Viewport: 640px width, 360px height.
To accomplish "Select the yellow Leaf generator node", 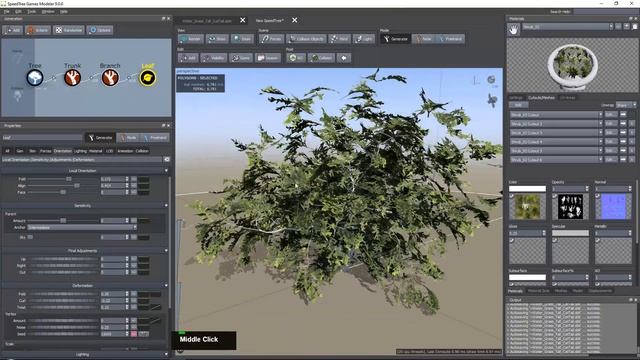I will coord(148,78).
